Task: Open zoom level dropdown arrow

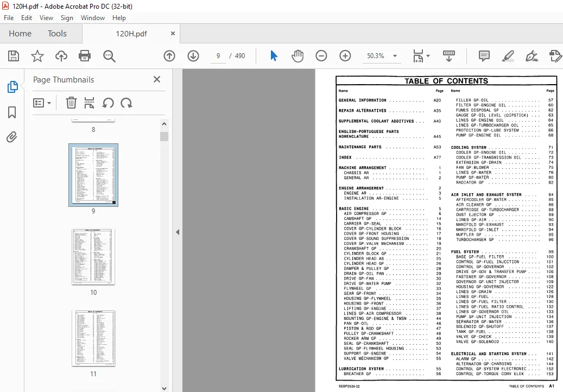Action: [x=395, y=56]
